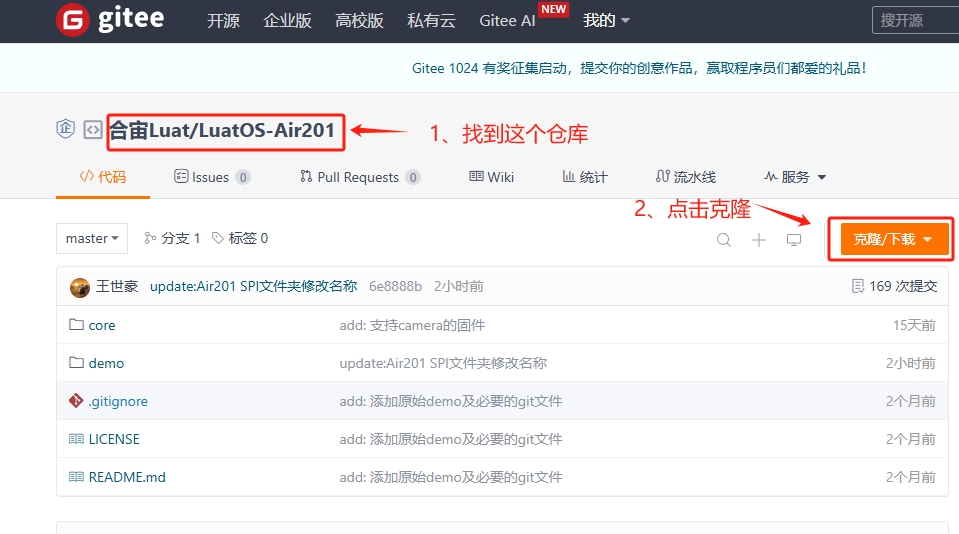Click the 15天前 timestamp of core
This screenshot has height=534, width=959.
click(914, 325)
